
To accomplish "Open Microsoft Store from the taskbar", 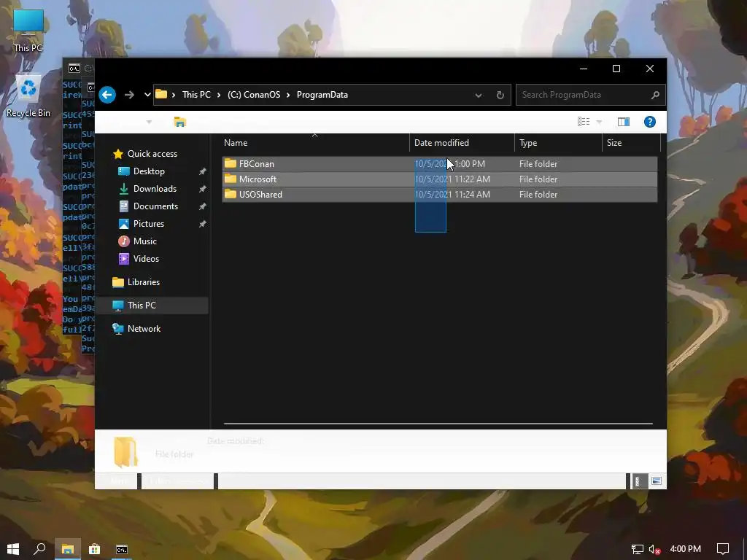I will pos(94,549).
